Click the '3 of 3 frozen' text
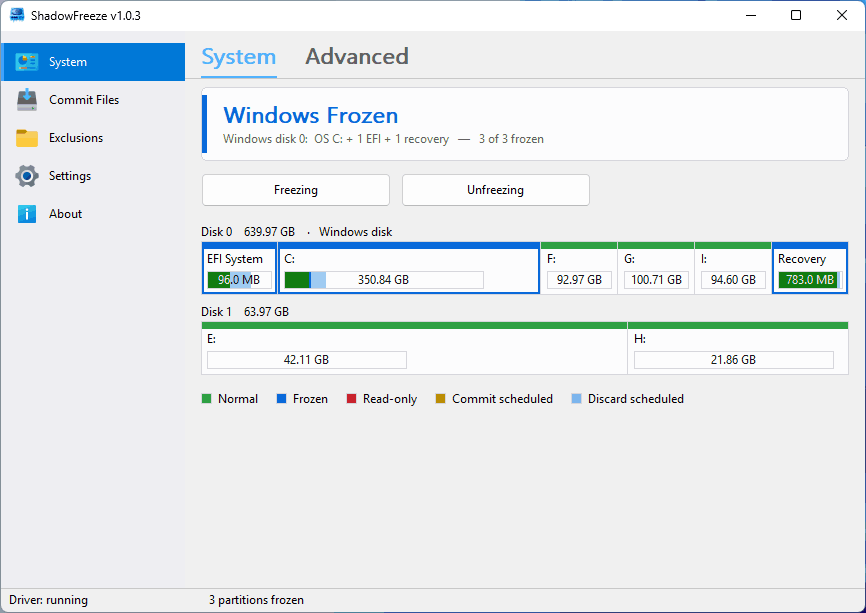The height and width of the screenshot is (613, 866). 511,139
